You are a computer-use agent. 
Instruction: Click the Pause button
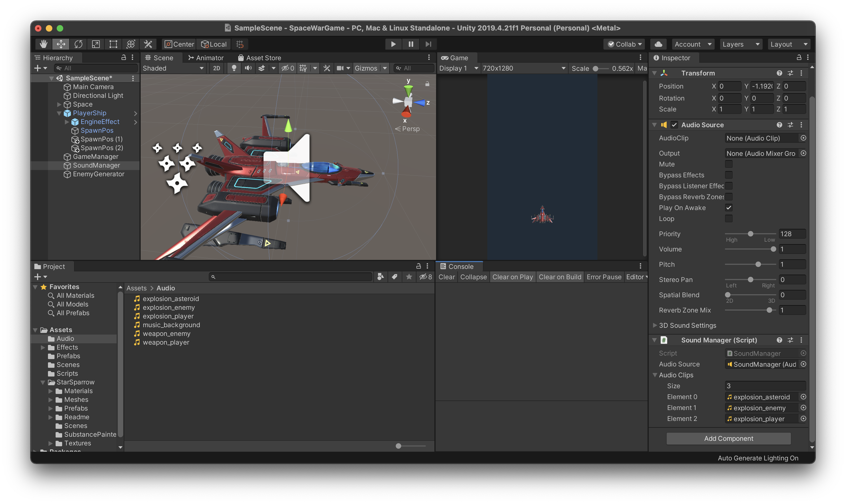tap(410, 44)
